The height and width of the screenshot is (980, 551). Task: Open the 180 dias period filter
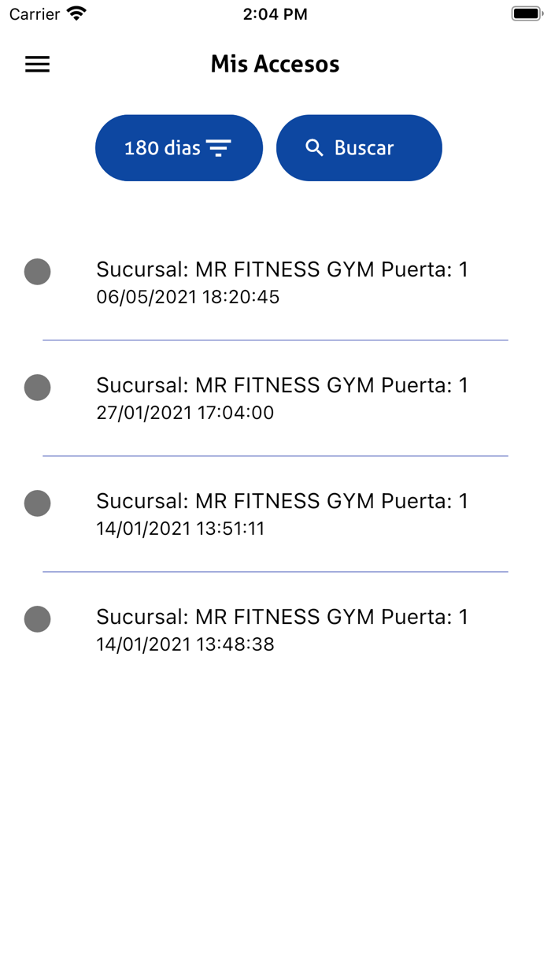[x=179, y=147]
